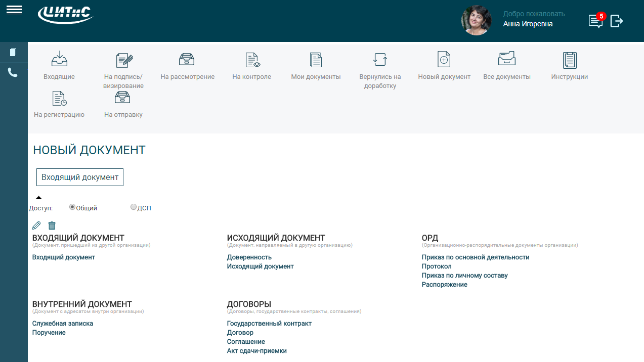
Task: Open На подпись/визирование documents
Action: point(124,60)
